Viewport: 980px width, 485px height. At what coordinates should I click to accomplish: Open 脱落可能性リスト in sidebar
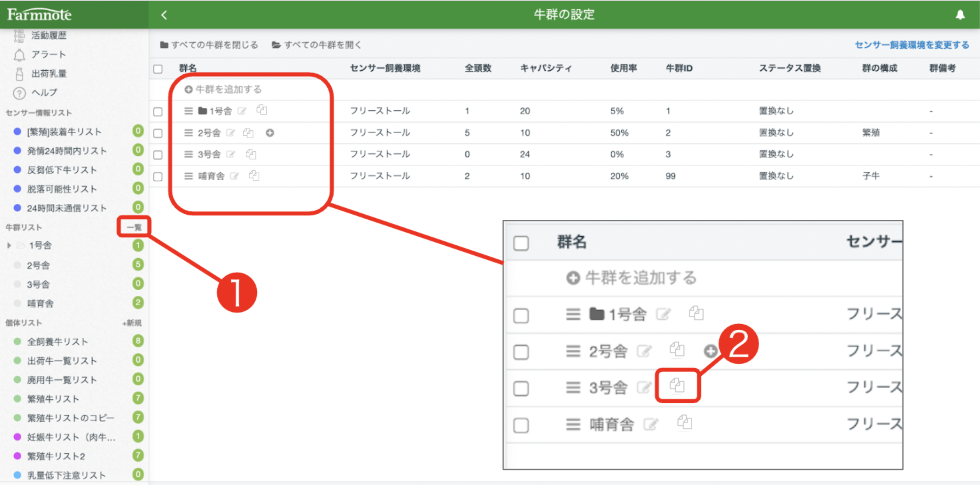62,189
